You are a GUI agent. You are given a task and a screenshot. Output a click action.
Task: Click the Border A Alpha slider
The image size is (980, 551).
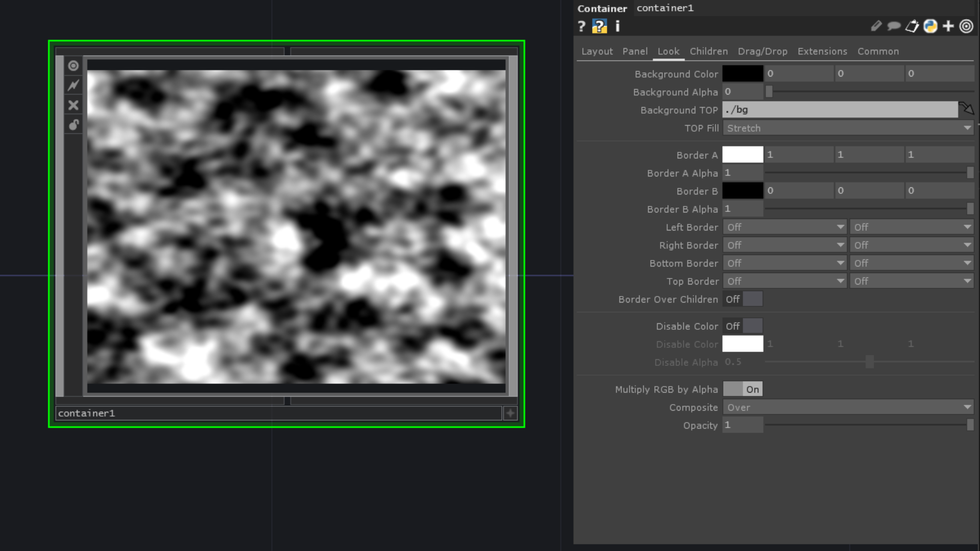869,173
